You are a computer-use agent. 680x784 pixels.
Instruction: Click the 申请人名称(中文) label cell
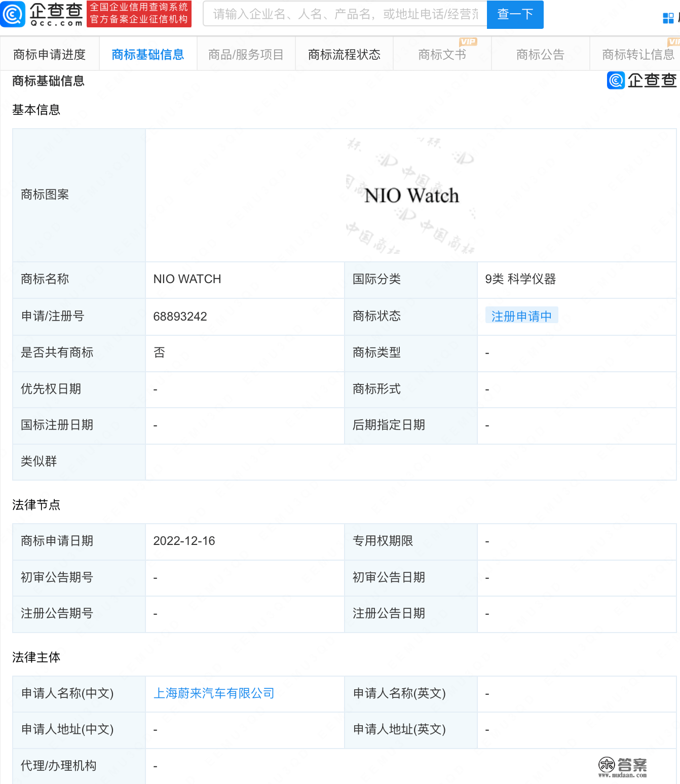(79, 694)
